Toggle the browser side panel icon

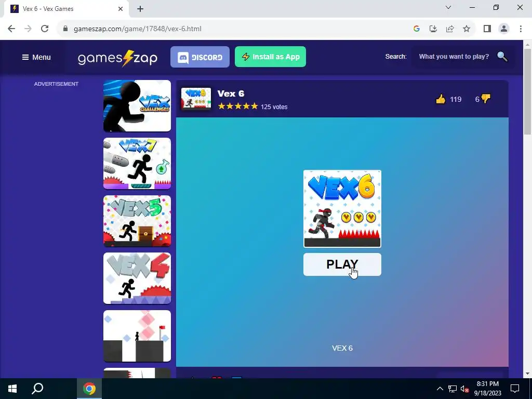(x=487, y=29)
